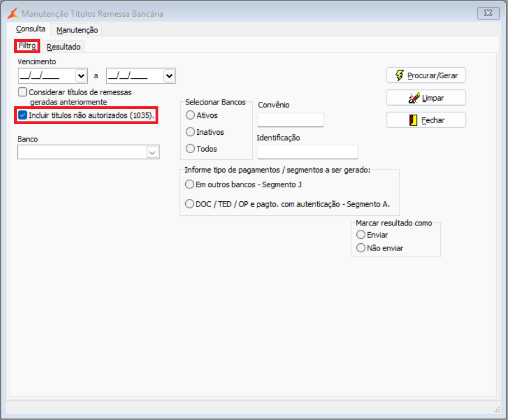Choose Todos under Selecionar Bancos

pos(190,149)
